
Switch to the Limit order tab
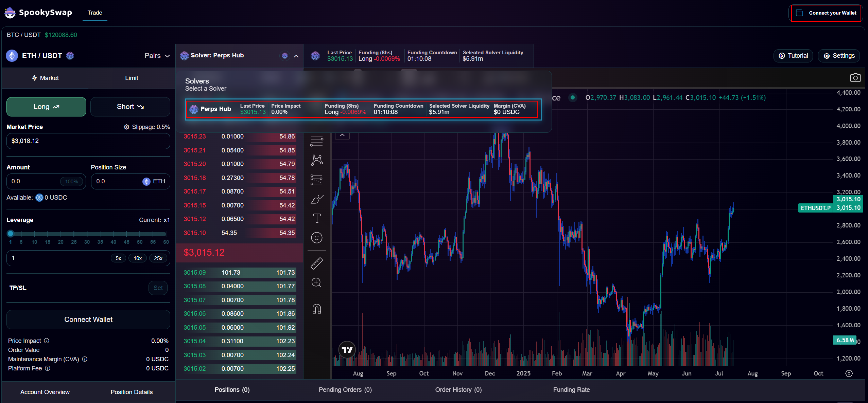[132, 78]
